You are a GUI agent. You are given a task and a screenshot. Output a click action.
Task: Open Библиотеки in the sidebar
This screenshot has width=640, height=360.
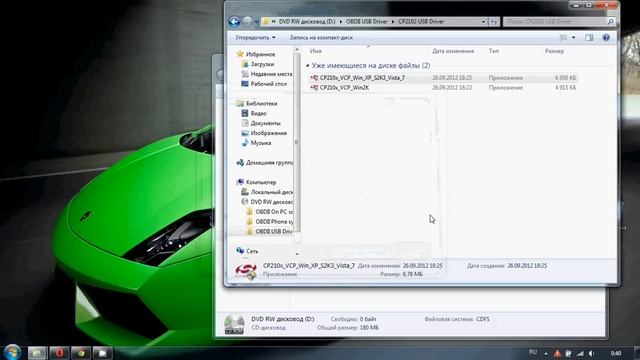tap(261, 104)
